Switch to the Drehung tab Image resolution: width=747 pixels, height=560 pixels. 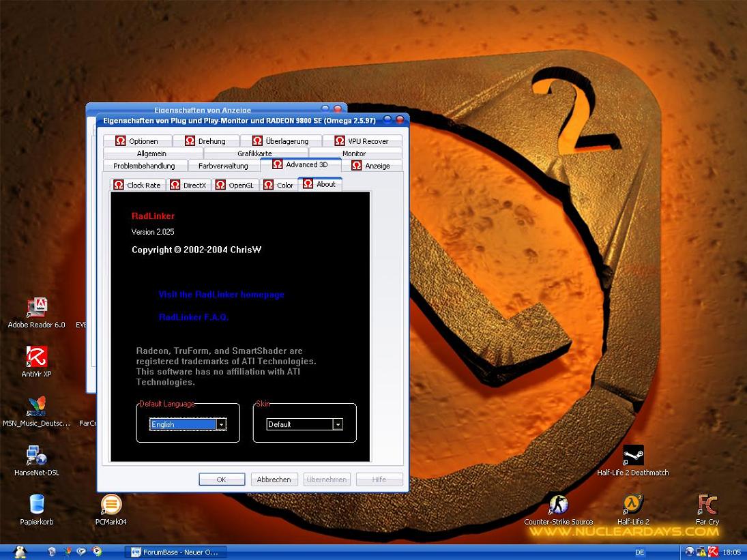coord(206,141)
